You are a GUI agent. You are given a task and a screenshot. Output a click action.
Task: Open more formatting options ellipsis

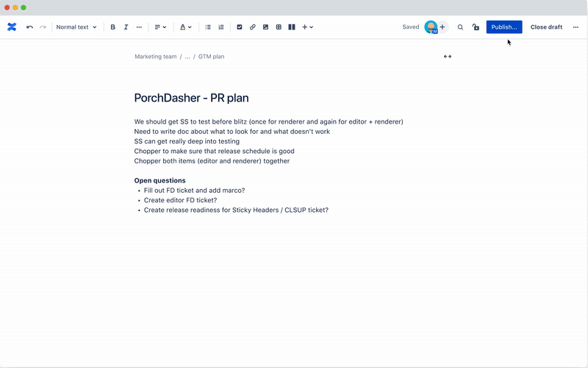click(x=139, y=27)
